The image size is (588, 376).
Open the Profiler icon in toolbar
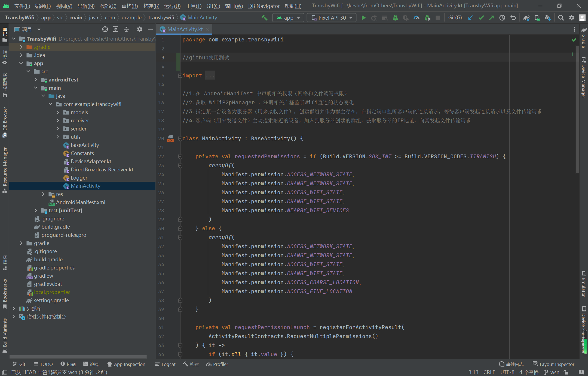[416, 18]
